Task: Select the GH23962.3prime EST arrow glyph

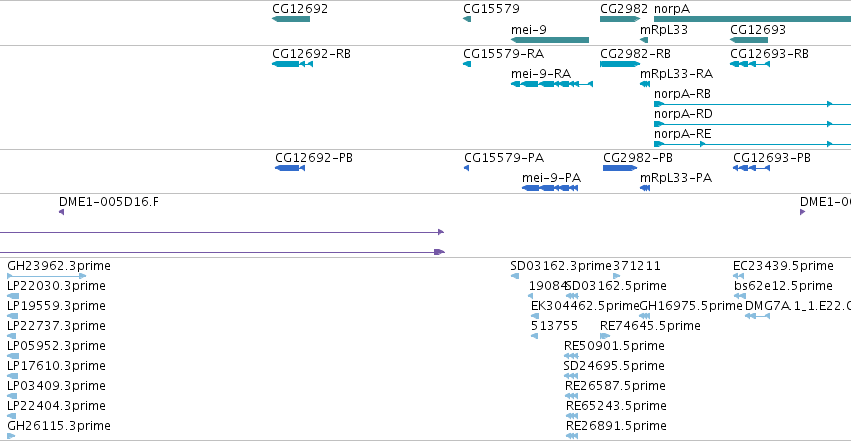Action: 47,276
